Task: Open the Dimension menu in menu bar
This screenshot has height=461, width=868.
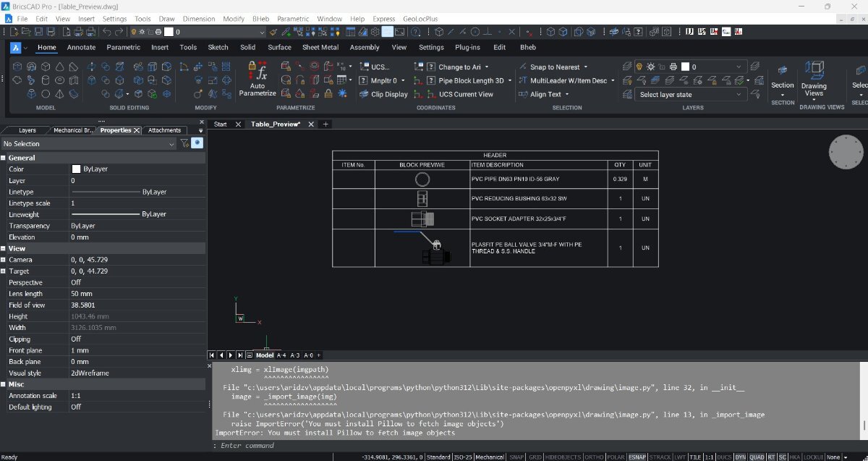Action: pos(199,19)
